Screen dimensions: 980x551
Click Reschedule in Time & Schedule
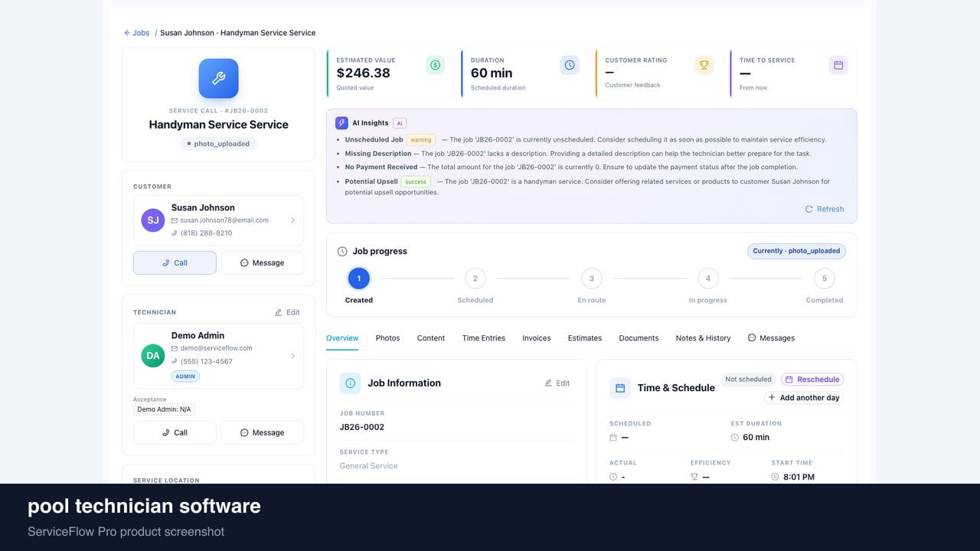click(812, 380)
